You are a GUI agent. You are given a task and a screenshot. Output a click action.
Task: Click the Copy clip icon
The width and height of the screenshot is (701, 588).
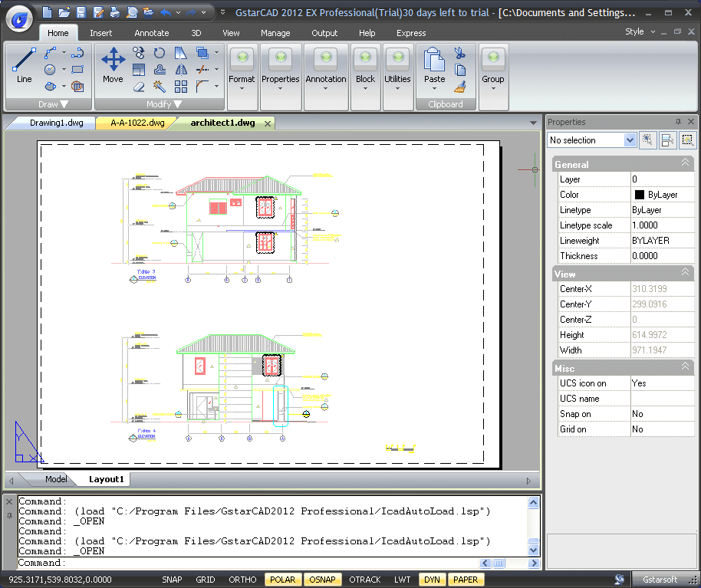[x=460, y=70]
